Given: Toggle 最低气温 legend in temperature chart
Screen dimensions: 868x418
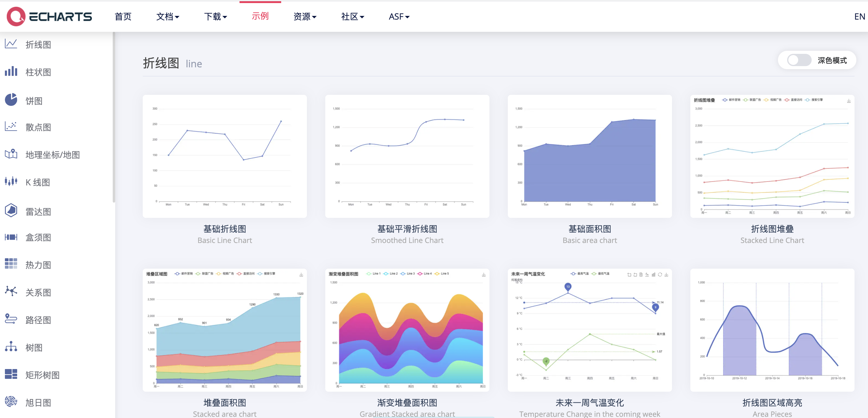Looking at the screenshot, I should 600,274.
